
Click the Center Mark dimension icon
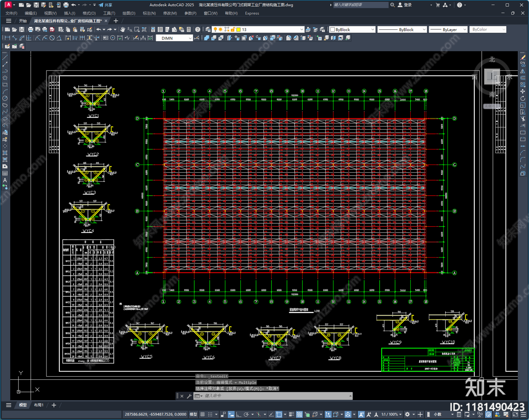coord(113,38)
